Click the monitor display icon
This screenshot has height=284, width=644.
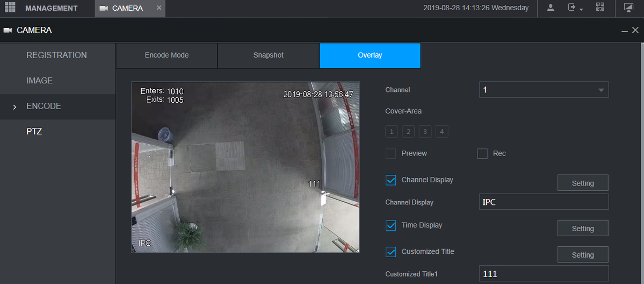point(628,8)
